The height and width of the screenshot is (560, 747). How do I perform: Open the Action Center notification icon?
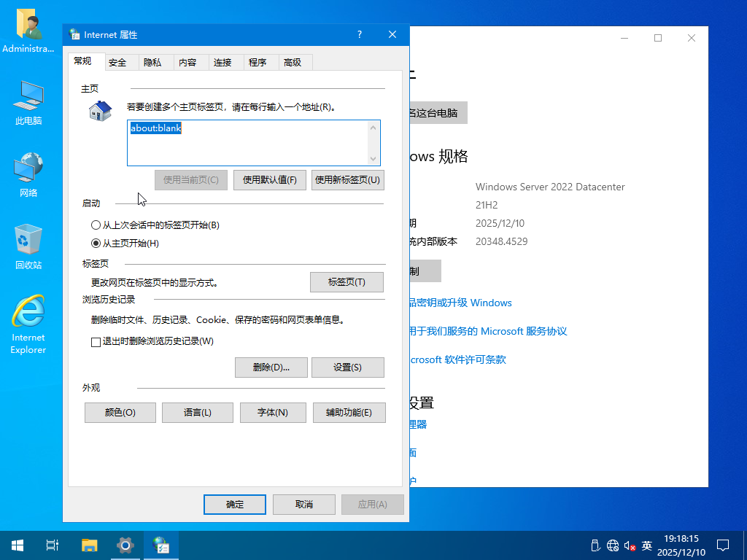(x=722, y=545)
